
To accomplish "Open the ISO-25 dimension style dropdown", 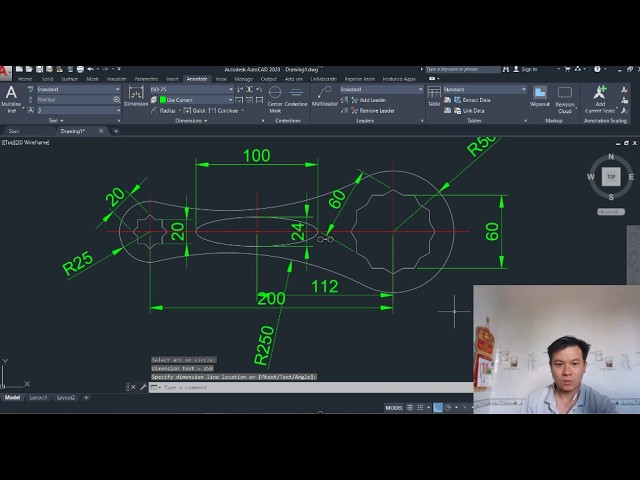I will click(191, 89).
